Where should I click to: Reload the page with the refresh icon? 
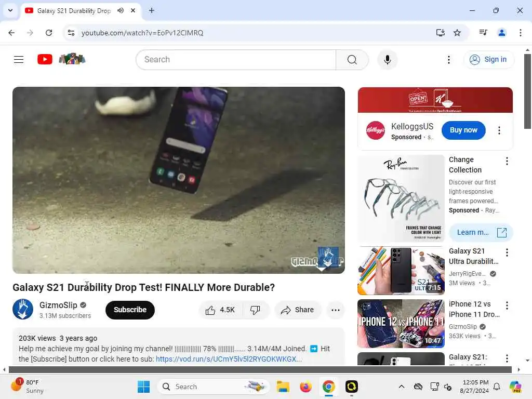point(49,33)
